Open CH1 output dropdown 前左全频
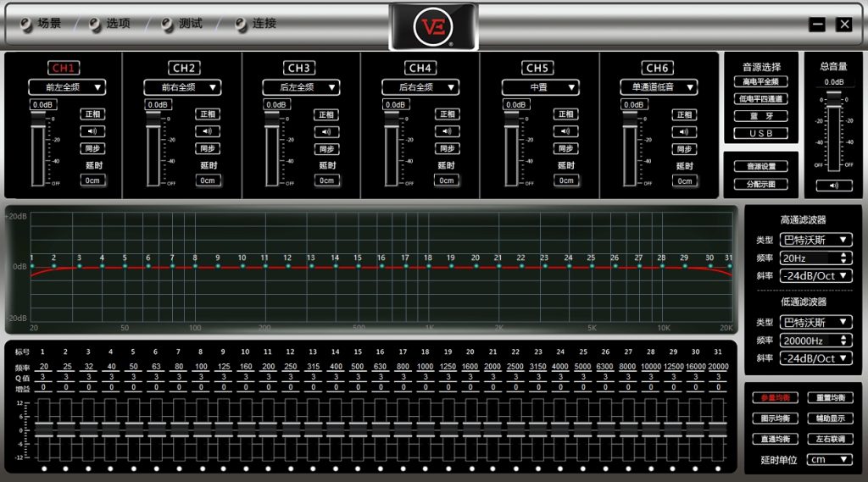Screen dimensions: 868x482 [67, 87]
